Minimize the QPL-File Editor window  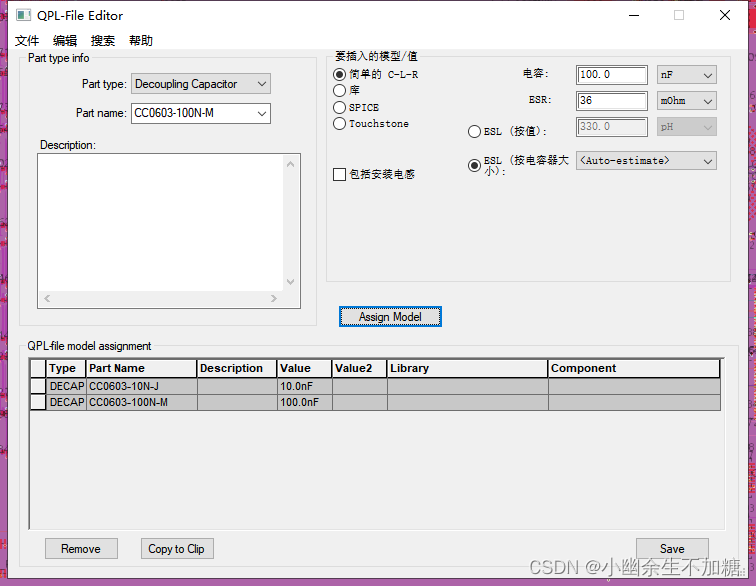(634, 15)
